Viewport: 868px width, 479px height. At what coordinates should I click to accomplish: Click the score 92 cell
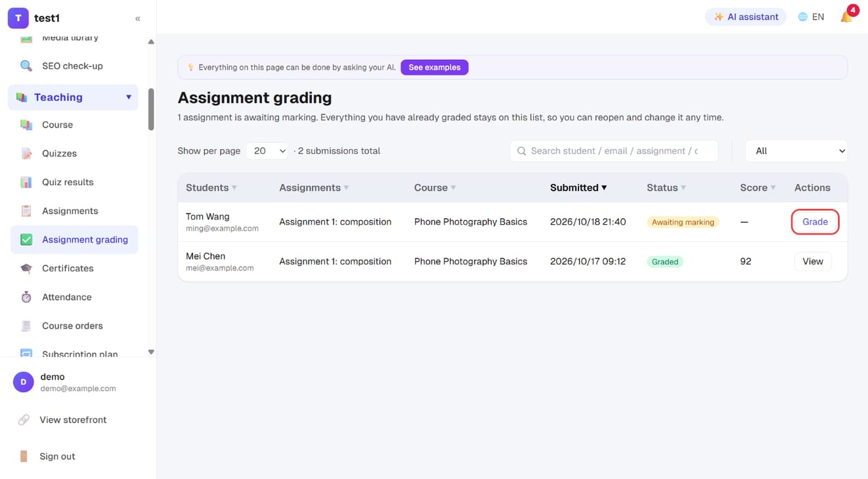coord(745,262)
